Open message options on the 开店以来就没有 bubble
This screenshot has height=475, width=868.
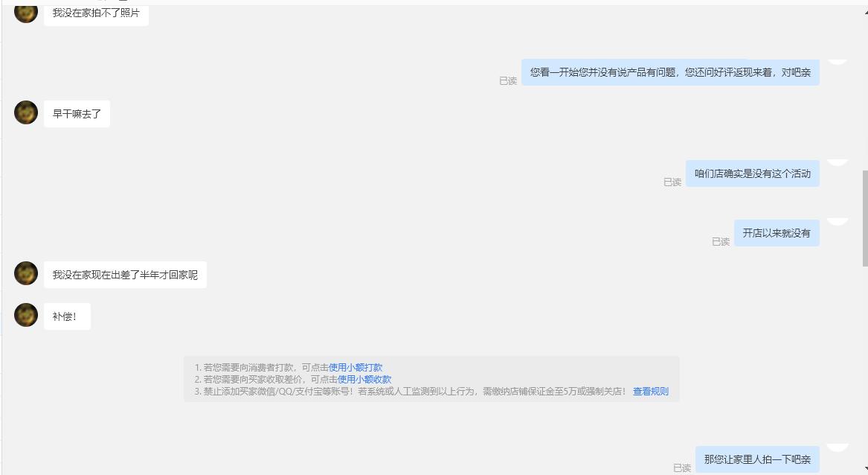coord(838,220)
